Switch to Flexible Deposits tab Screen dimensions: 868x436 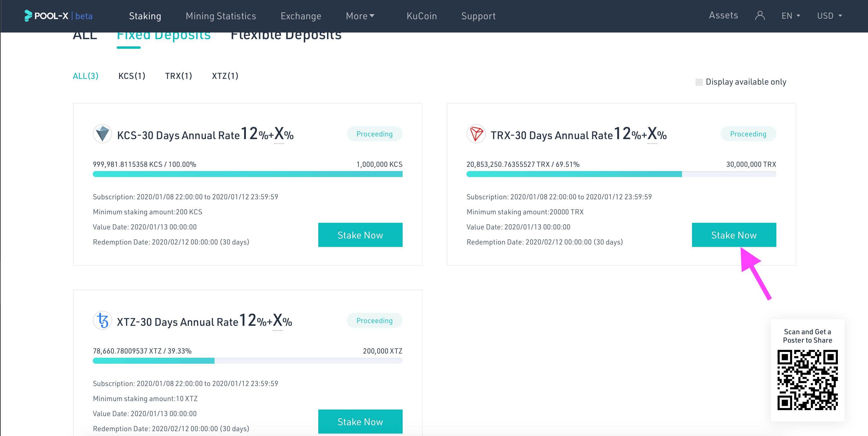coord(286,36)
